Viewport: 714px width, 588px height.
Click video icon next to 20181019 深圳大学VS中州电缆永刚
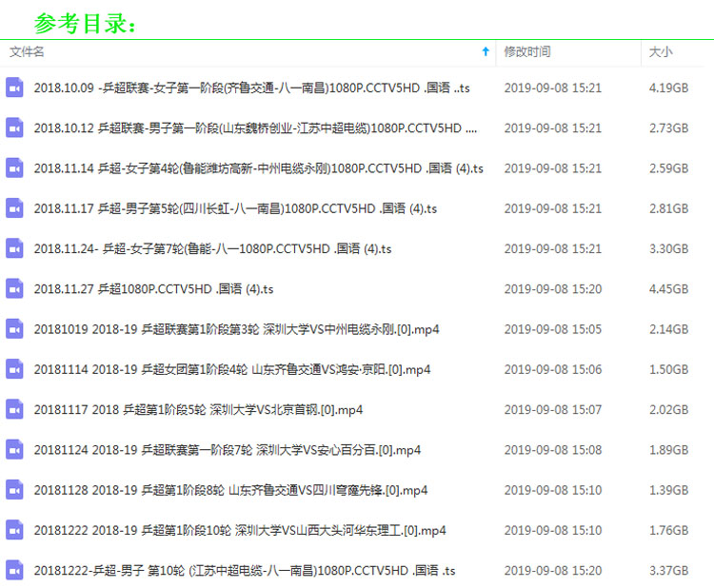[14, 329]
